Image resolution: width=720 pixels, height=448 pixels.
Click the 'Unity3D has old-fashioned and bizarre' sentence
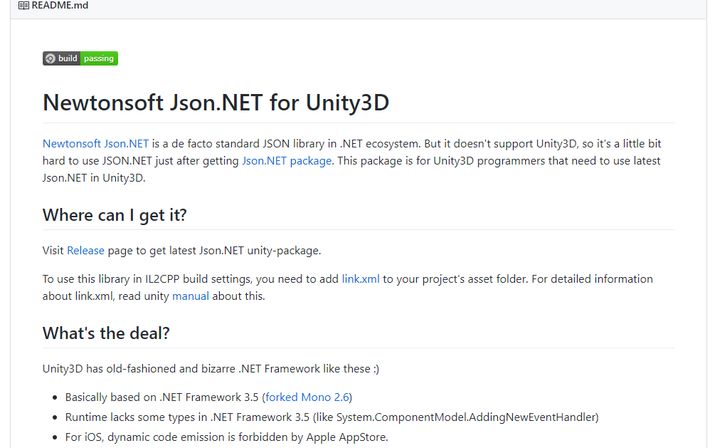click(x=211, y=369)
